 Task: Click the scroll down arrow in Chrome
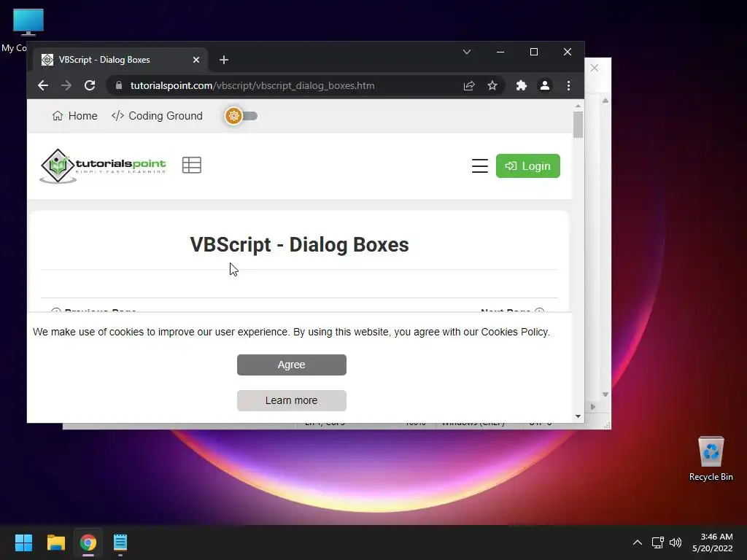point(578,416)
